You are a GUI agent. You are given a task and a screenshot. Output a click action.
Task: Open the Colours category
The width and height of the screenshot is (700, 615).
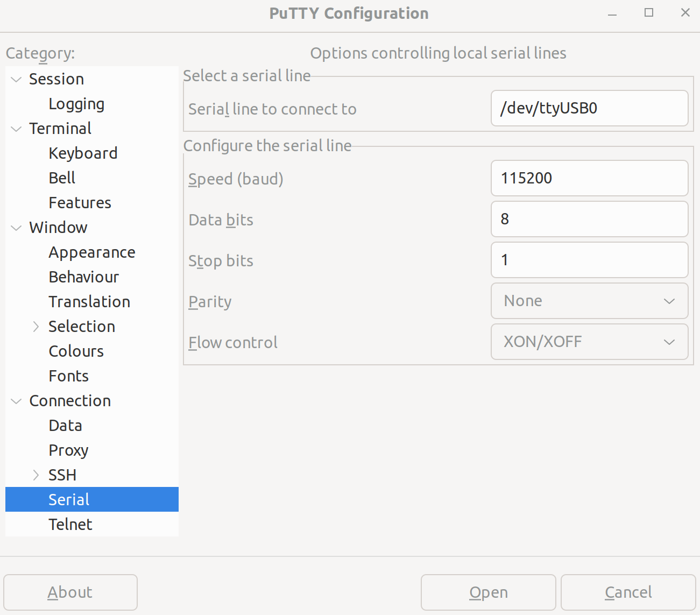click(76, 351)
